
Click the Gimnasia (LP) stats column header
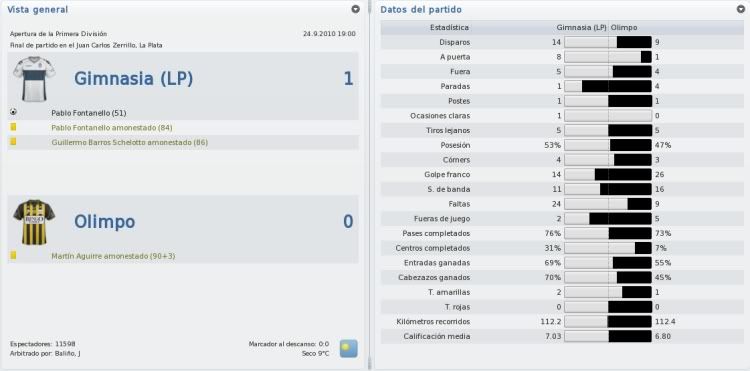[582, 28]
